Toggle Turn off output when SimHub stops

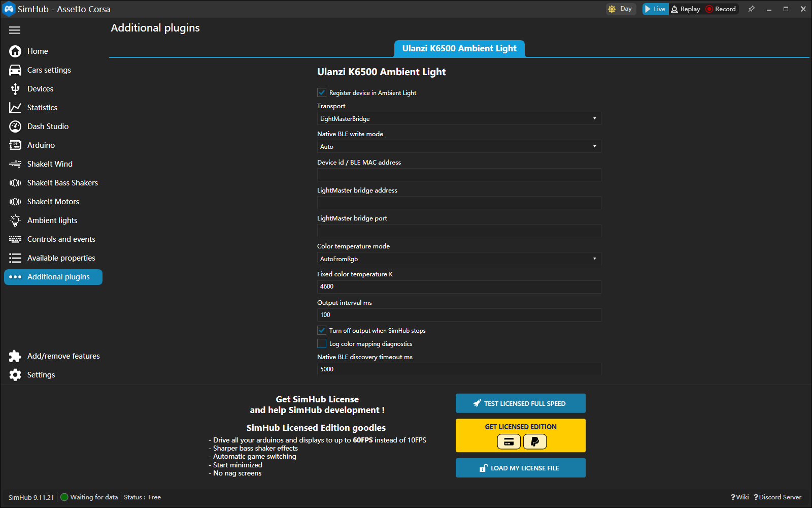[x=322, y=330]
